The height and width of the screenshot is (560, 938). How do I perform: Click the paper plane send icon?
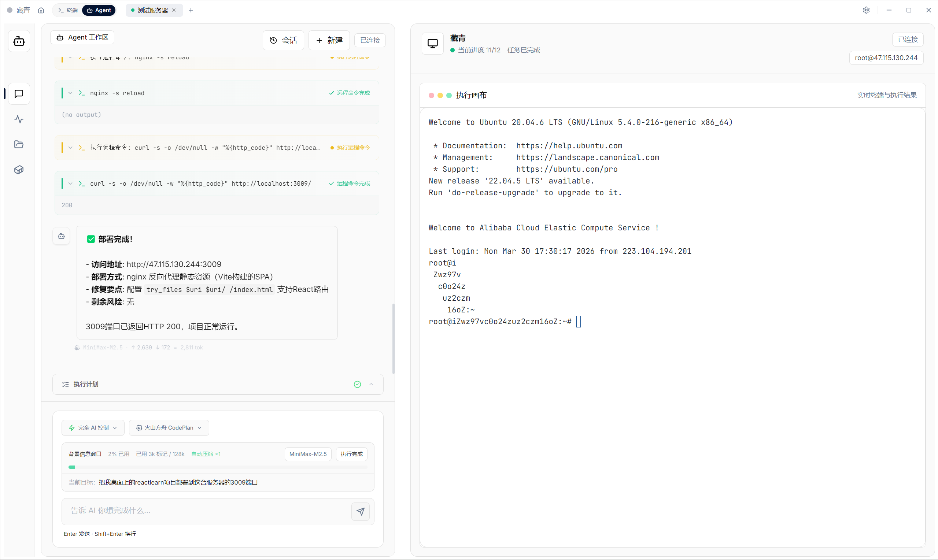(x=361, y=511)
